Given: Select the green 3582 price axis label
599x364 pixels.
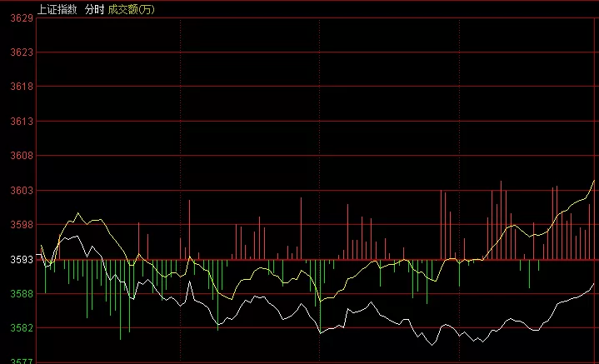Looking at the screenshot, I should (x=22, y=328).
